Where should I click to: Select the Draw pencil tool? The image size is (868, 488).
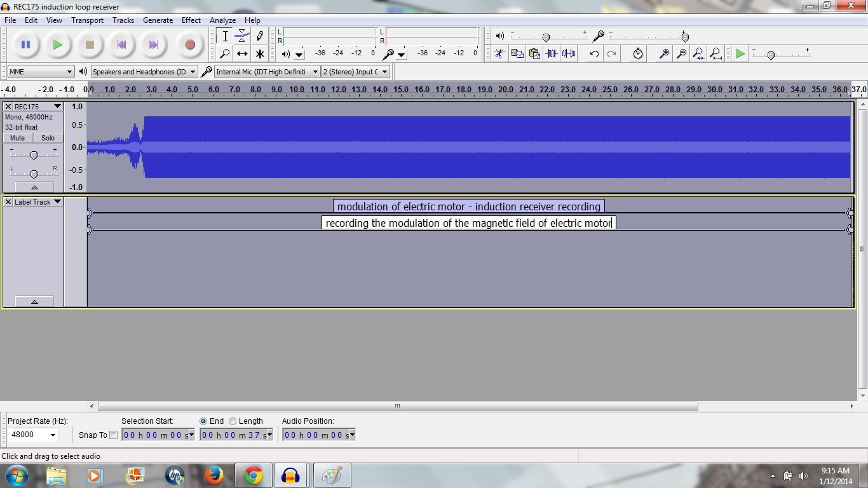pyautogui.click(x=259, y=36)
